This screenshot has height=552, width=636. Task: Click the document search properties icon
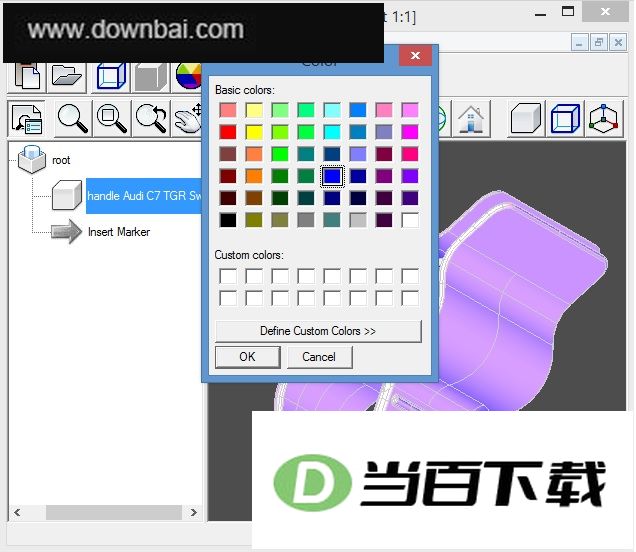(27, 119)
